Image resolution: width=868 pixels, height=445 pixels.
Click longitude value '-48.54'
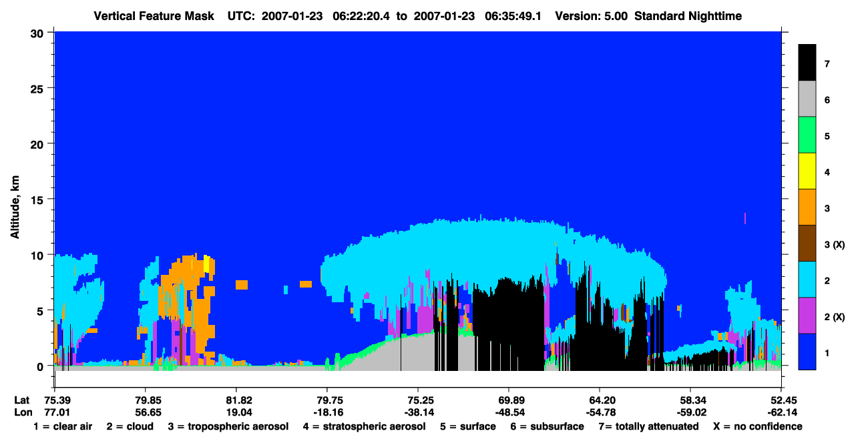(x=509, y=412)
